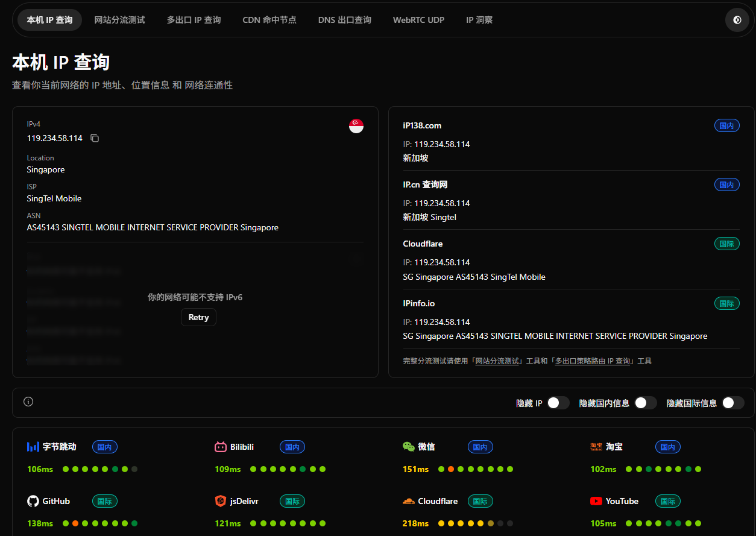This screenshot has height=536, width=756.
Task: Turn on 隐藏国际信息 switch
Action: click(x=732, y=403)
